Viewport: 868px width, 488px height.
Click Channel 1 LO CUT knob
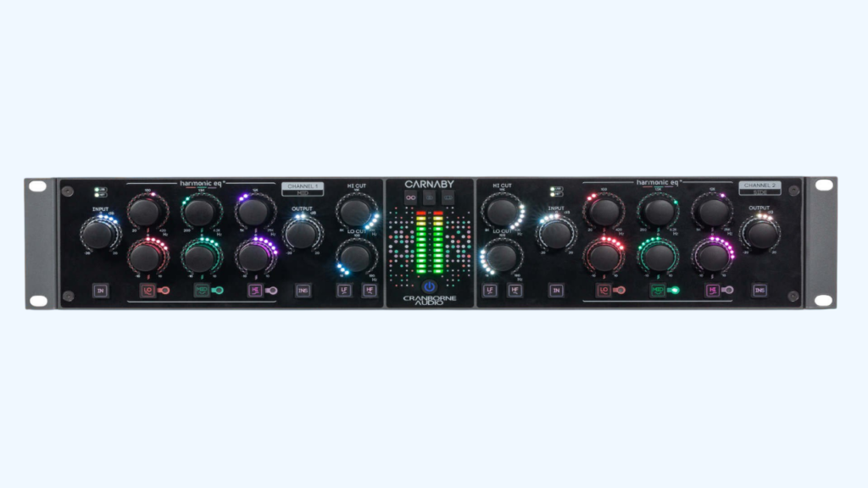355,258
